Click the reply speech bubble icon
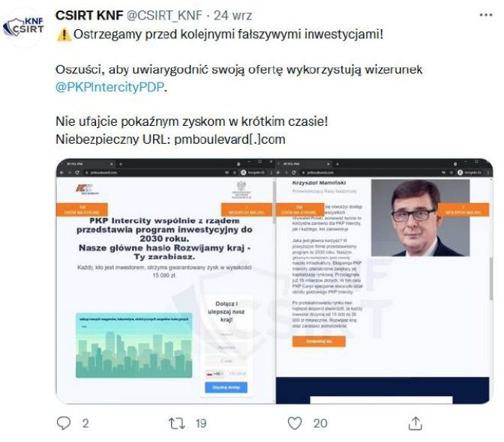The width and height of the screenshot is (504, 442). tap(64, 423)
